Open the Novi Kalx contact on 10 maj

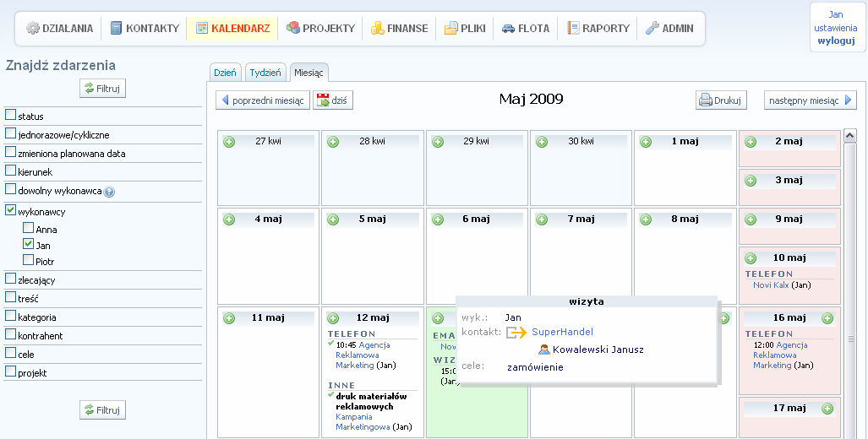(771, 285)
